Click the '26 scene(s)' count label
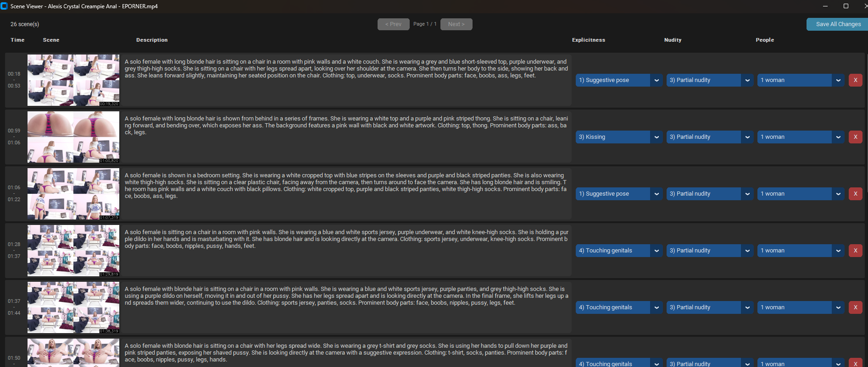 tap(25, 24)
